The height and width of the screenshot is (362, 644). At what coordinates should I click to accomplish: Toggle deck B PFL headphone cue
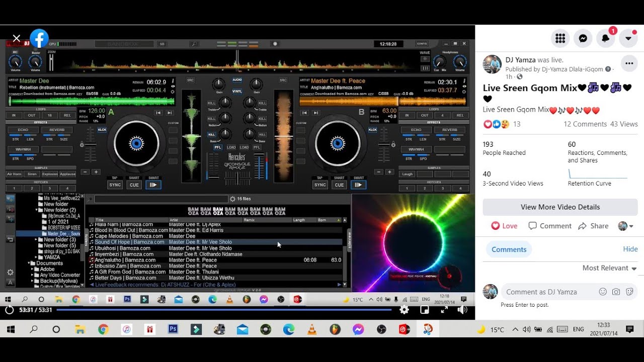[x=257, y=147]
